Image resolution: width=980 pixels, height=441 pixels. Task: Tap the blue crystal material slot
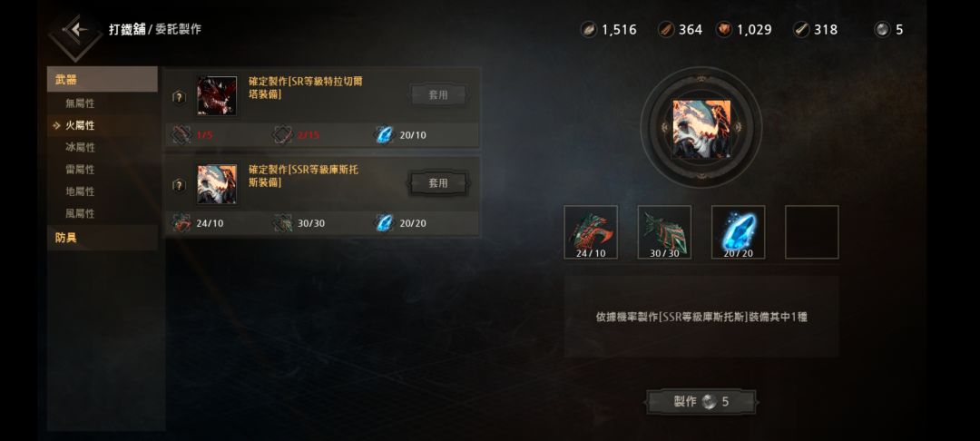738,232
